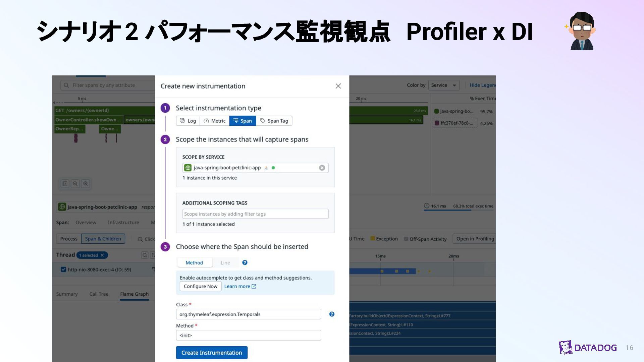Click the zoom in magnifier icon

pos(86,184)
